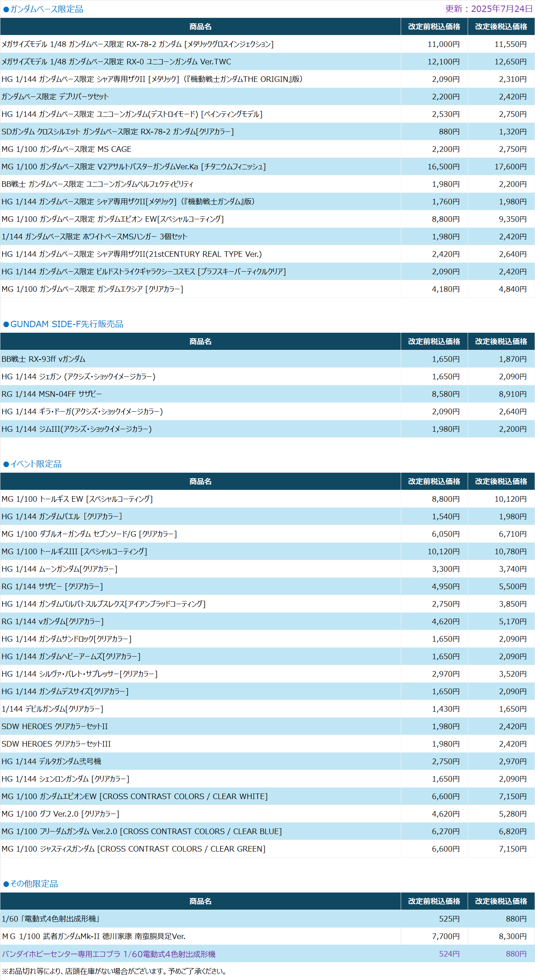Viewport: 535px width, 980px height.
Task: Click ガンダムバルバトスルプスレクス アイアンブラッドコーティング name
Action: [x=103, y=604]
